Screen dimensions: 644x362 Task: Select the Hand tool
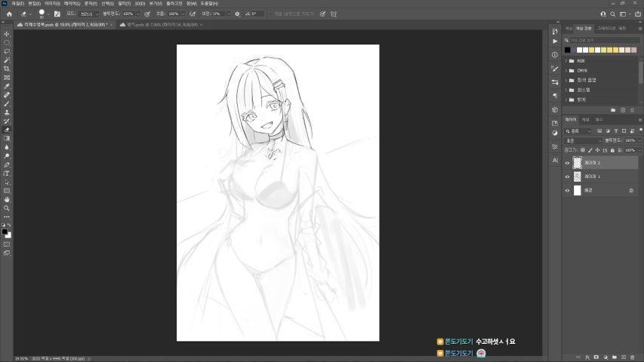tap(7, 199)
